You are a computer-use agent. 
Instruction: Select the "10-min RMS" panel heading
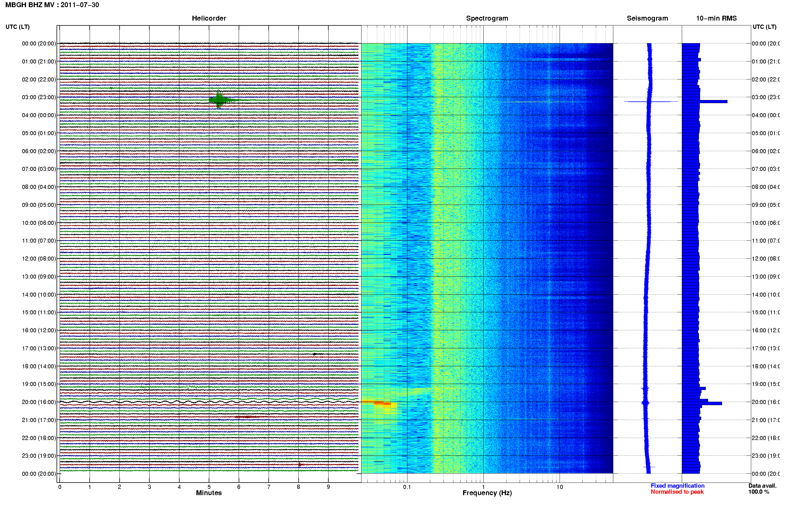click(716, 19)
